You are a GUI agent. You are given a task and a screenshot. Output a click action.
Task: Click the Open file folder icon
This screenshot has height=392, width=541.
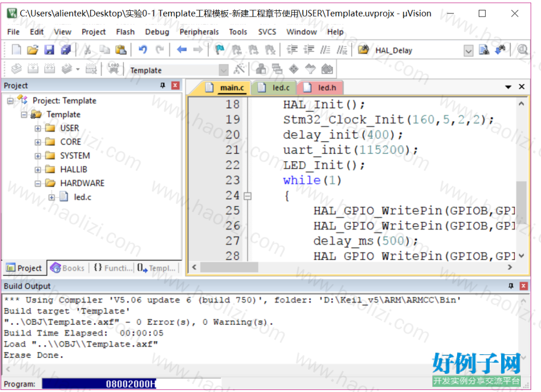(x=33, y=50)
